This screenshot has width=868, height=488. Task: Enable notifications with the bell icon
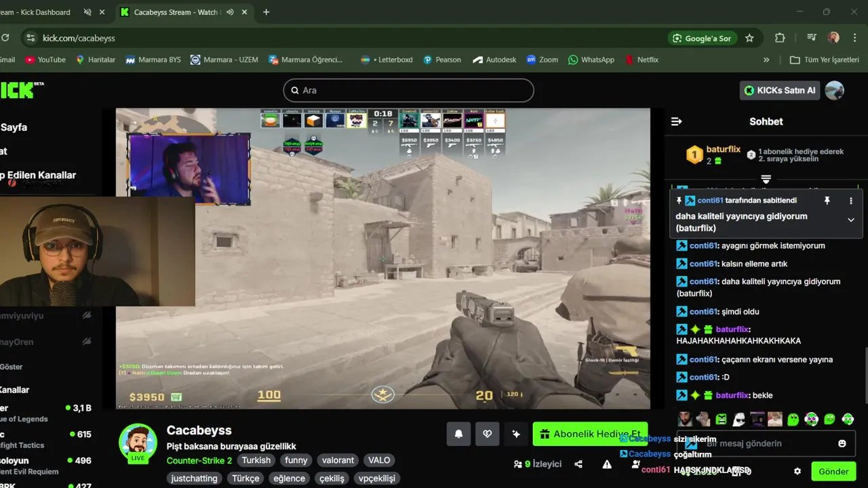point(458,434)
